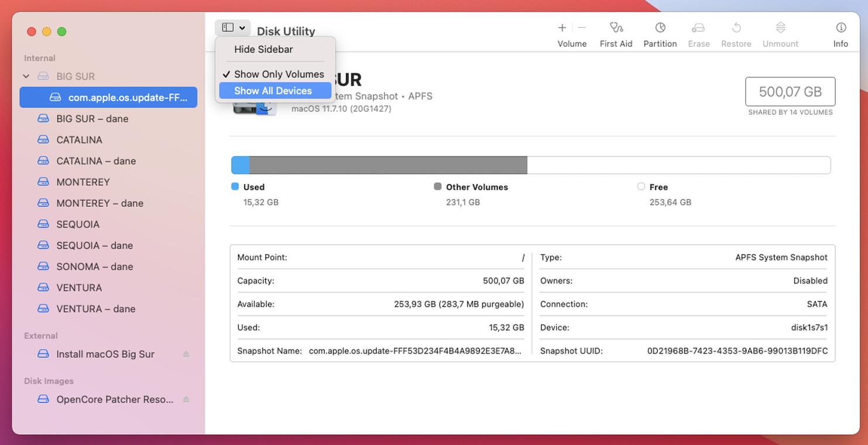
Task: Click the gray Other Volumes bar segment
Action: 388,165
